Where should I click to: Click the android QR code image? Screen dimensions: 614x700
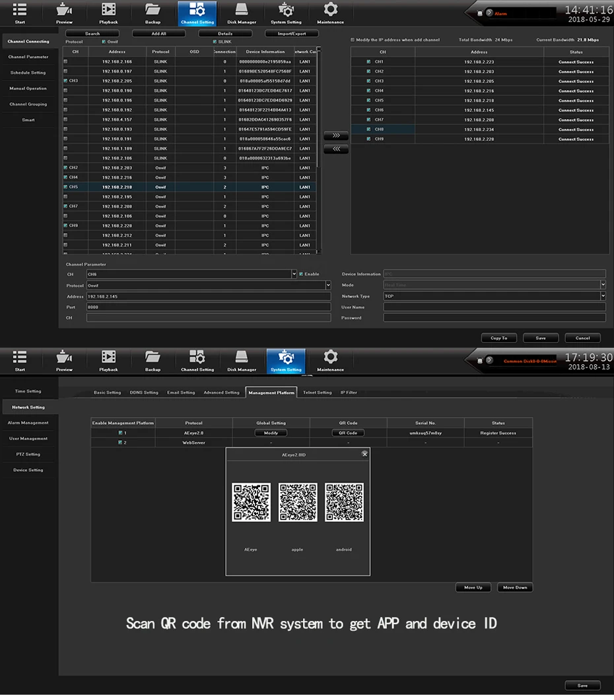[344, 502]
